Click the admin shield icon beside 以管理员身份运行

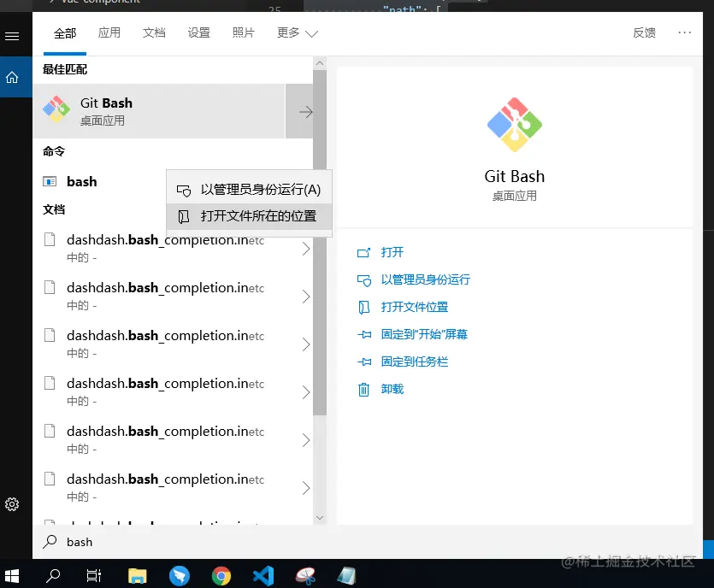pos(363,280)
